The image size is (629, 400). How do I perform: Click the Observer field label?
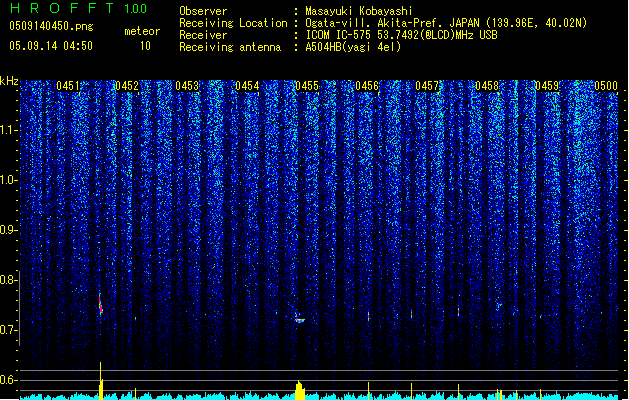point(203,11)
